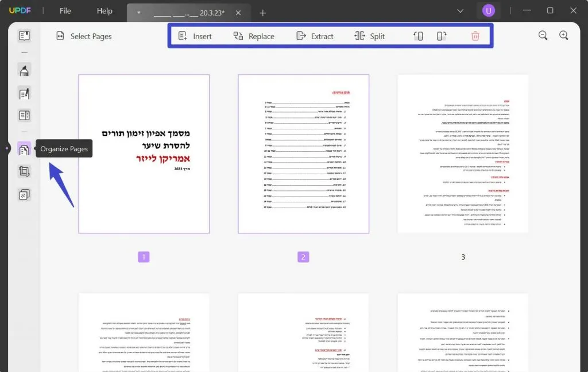Click Insert in the page toolbar
This screenshot has height=372, width=588.
pyautogui.click(x=195, y=36)
